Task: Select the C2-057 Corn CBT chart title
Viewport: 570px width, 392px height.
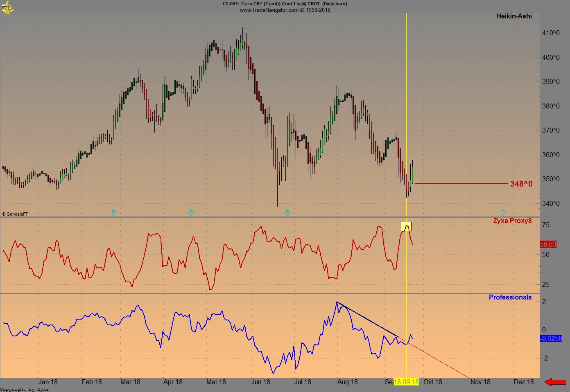Action: 284,4
